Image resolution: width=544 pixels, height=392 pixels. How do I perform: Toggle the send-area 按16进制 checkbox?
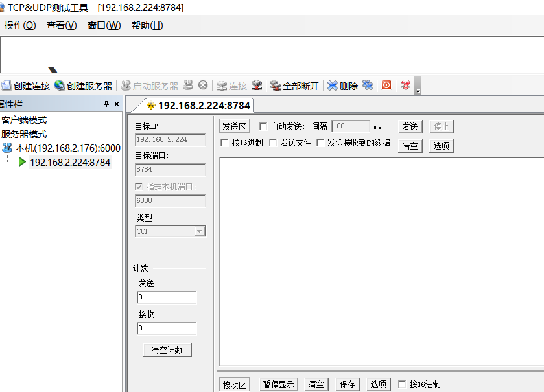[224, 143]
